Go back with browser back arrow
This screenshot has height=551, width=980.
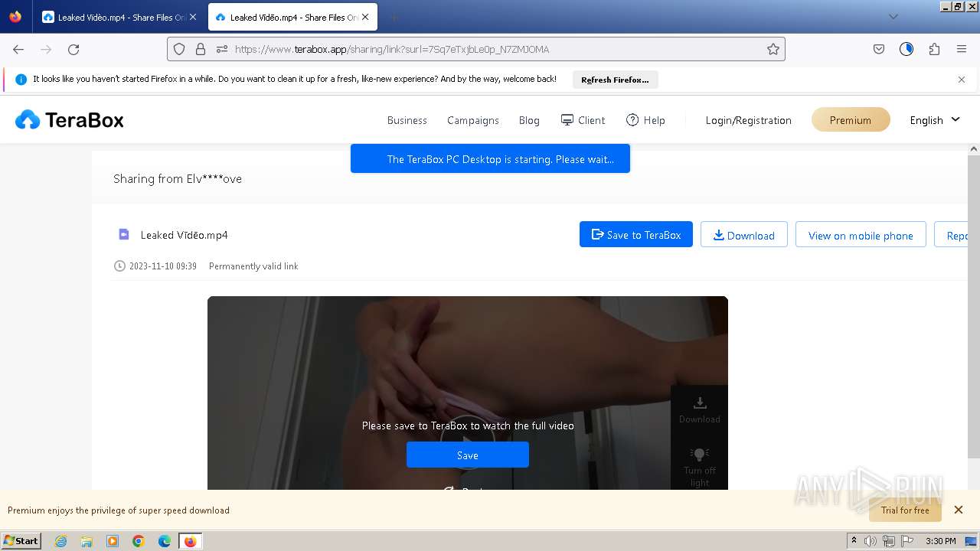pos(18,49)
